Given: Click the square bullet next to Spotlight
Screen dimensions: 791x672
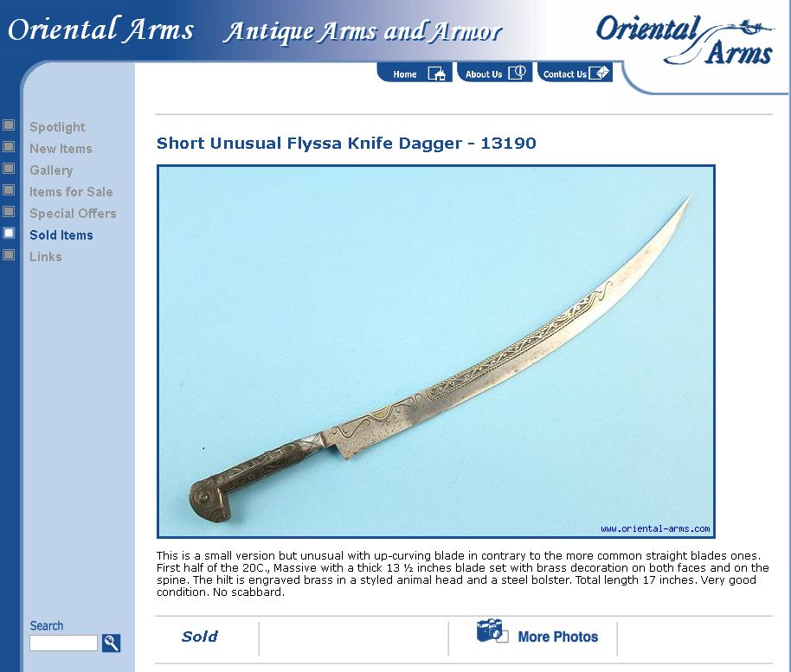Looking at the screenshot, I should 9,125.
